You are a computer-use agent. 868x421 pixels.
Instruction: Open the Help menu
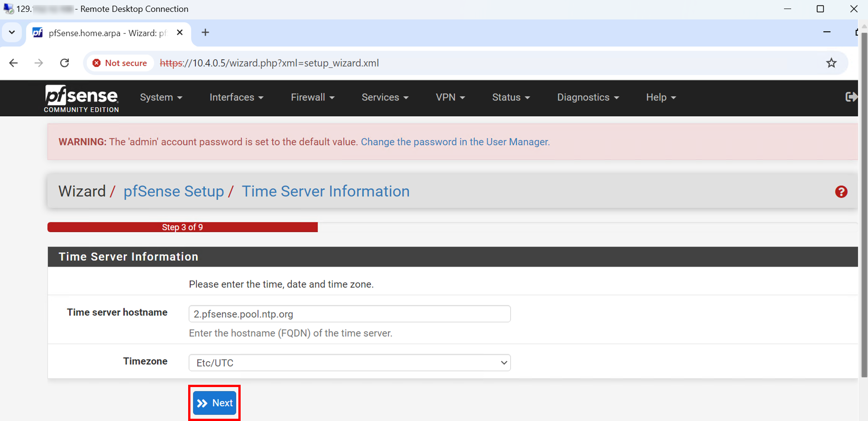coord(661,97)
